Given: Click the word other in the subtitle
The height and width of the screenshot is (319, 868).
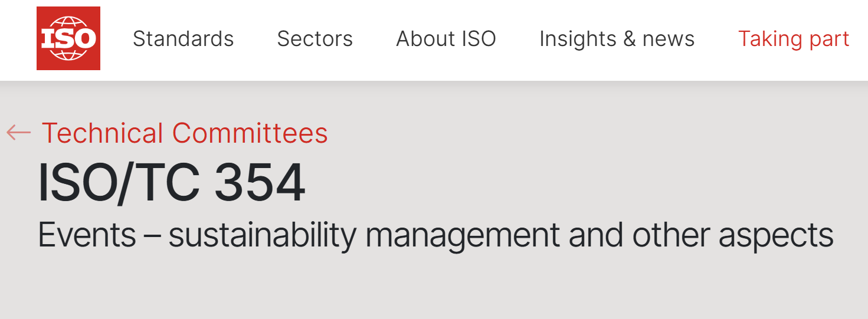Looking at the screenshot, I should click(x=672, y=235).
